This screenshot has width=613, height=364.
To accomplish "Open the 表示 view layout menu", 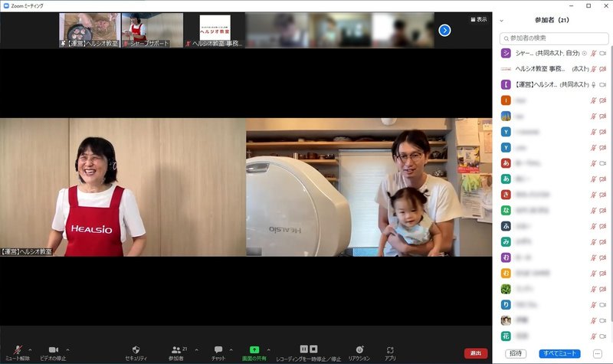I will [478, 19].
